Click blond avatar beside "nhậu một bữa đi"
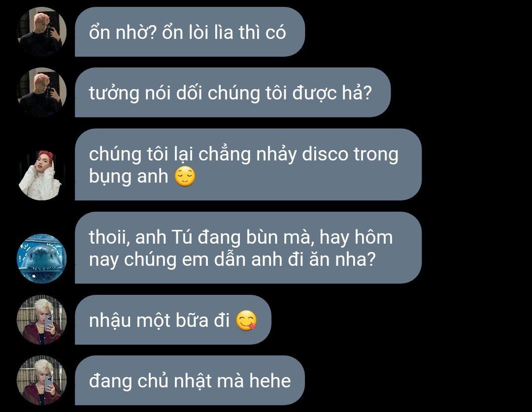 click(42, 319)
